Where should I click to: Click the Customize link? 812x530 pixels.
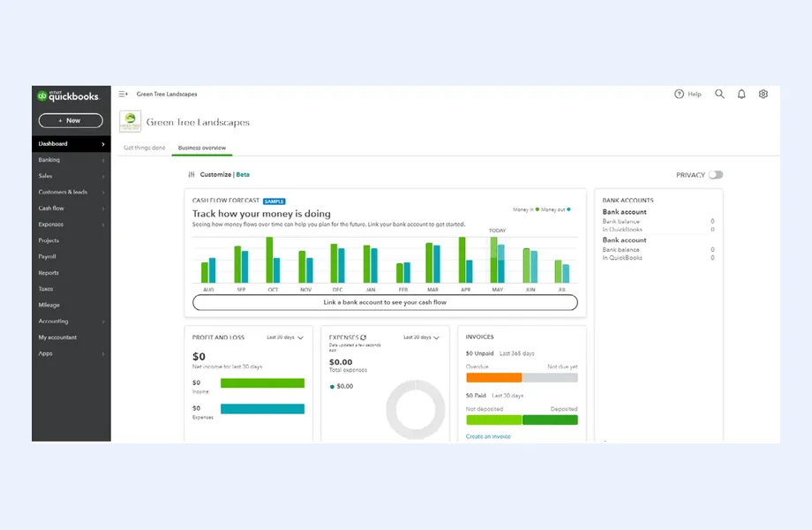(215, 175)
